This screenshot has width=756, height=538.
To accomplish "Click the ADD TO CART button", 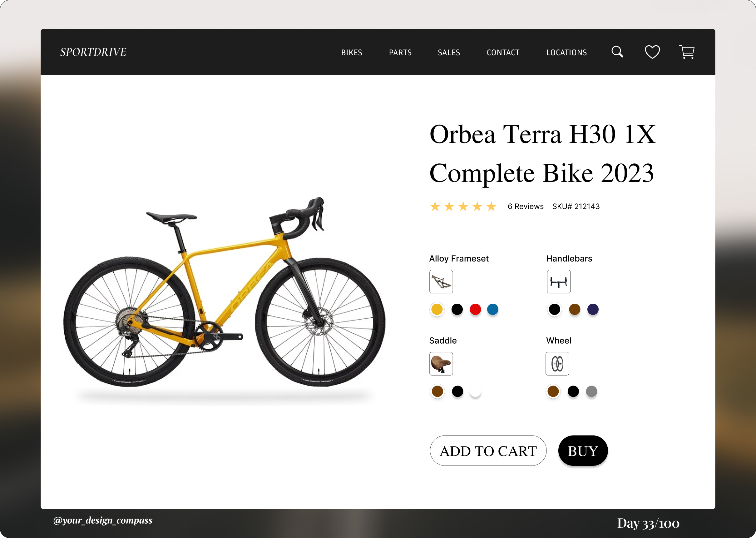I will click(488, 451).
